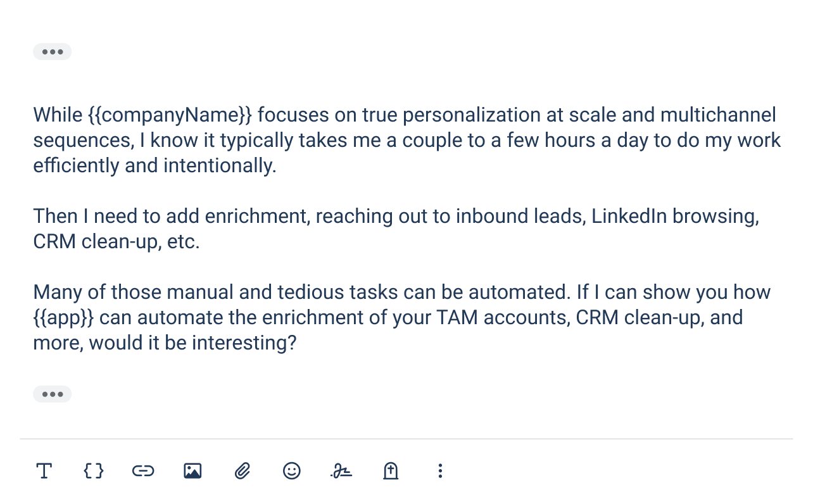This screenshot has height=504, width=813.
Task: Add an unsubscribe link with the tombstone icon
Action: point(390,471)
